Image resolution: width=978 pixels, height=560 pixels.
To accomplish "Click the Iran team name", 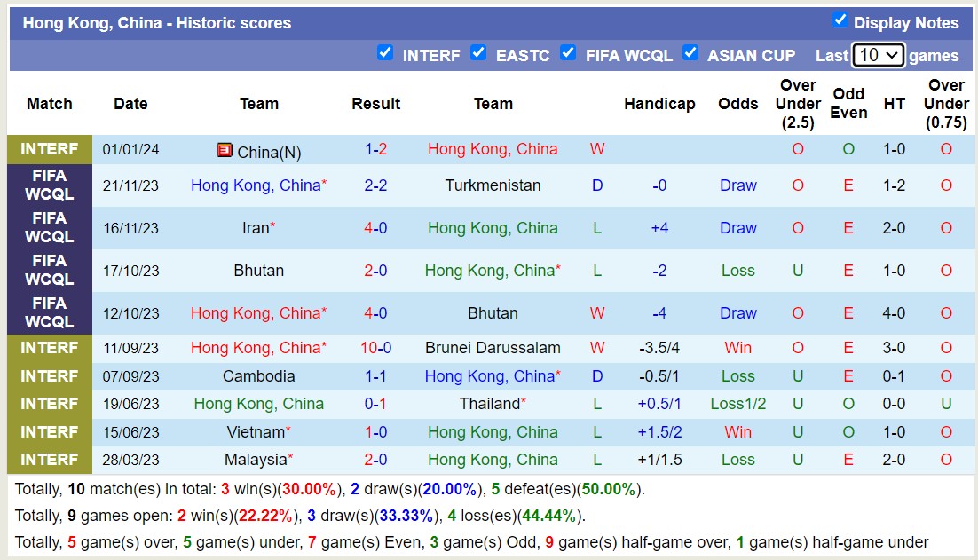I will 256,228.
